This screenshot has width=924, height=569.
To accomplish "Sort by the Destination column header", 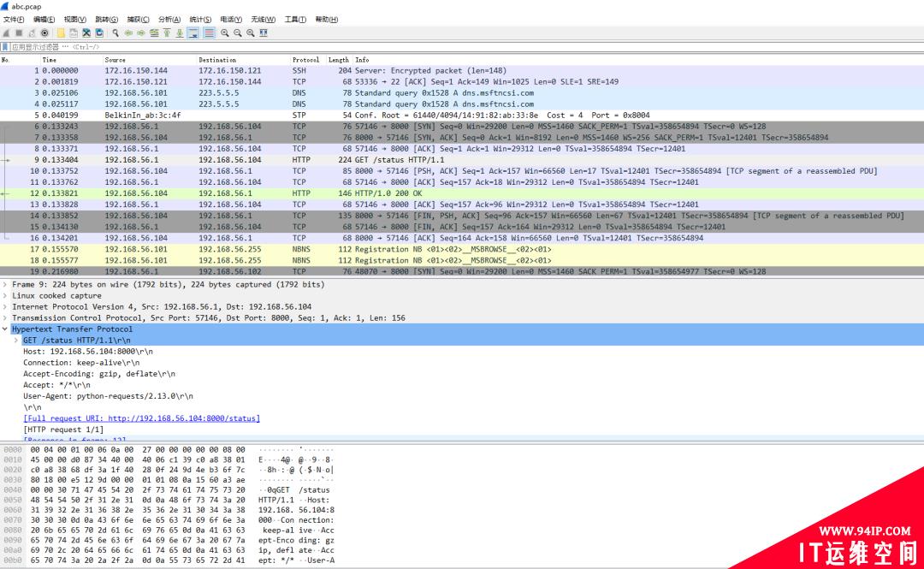I will click(243, 60).
